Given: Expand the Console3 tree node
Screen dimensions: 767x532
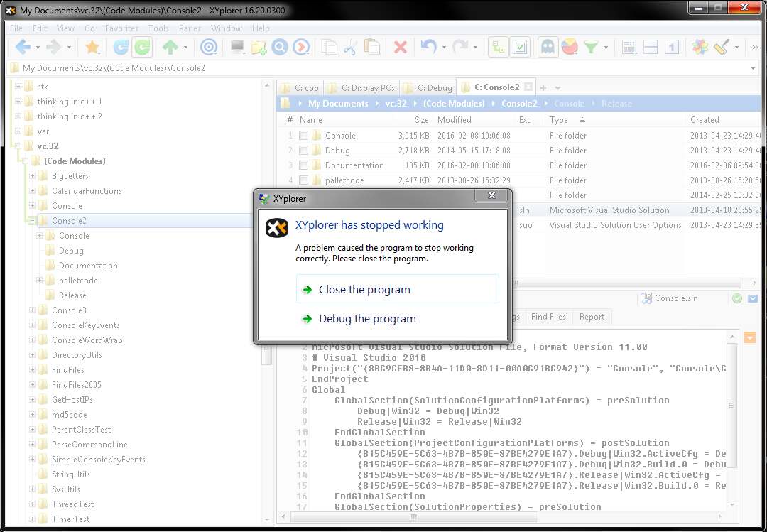Looking at the screenshot, I should click(x=33, y=310).
